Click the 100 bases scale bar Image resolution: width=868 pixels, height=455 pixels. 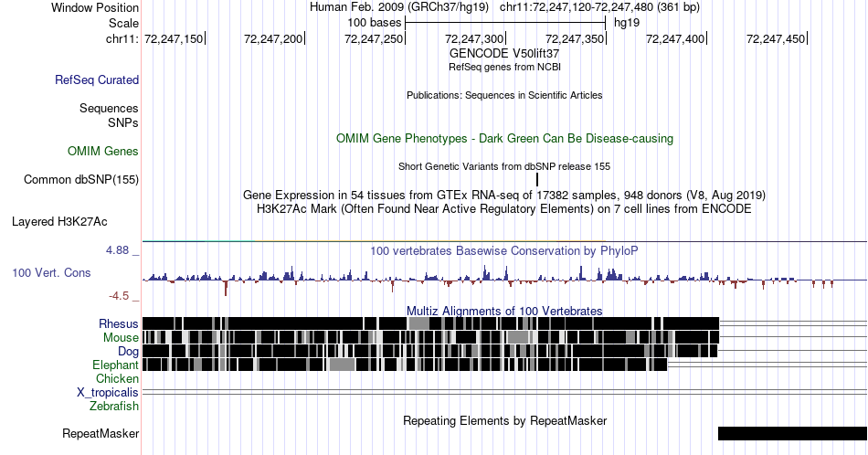pos(505,23)
